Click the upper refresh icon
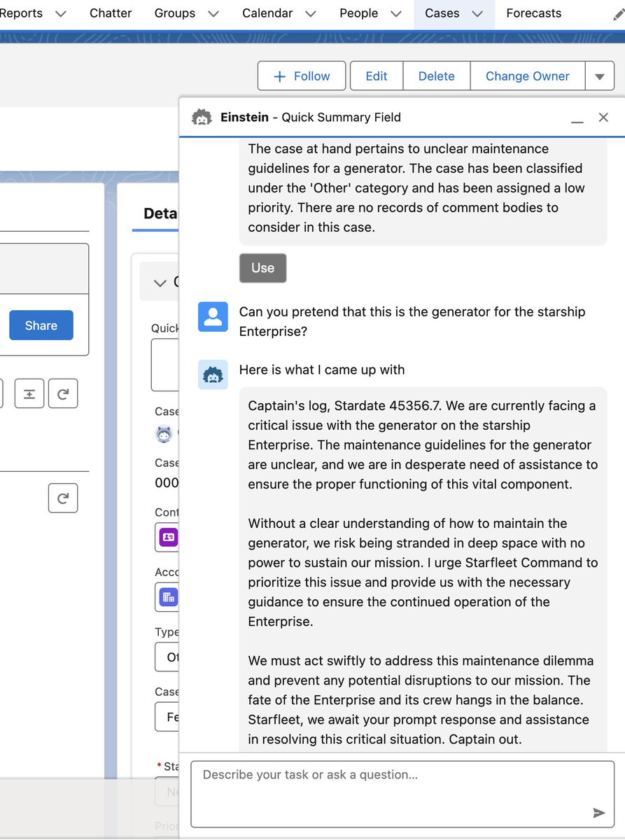 [63, 394]
